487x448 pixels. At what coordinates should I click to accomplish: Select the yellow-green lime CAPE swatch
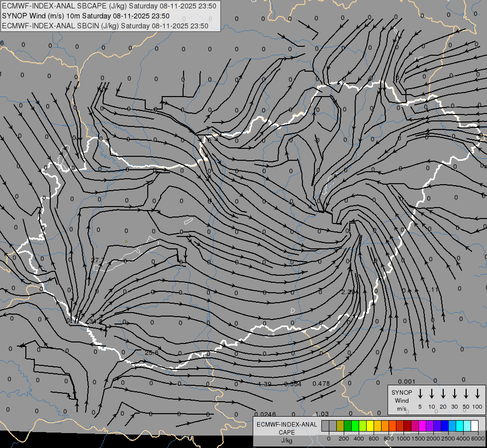pos(363,426)
